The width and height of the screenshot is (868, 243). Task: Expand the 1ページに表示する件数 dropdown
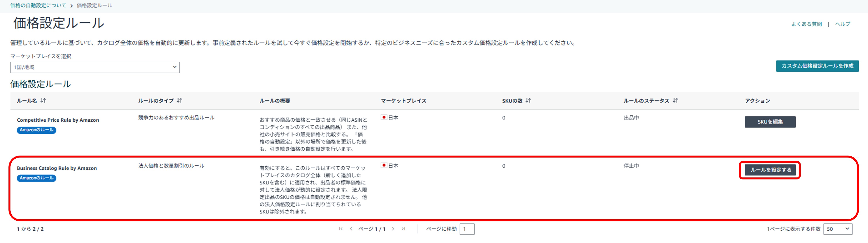(838, 229)
